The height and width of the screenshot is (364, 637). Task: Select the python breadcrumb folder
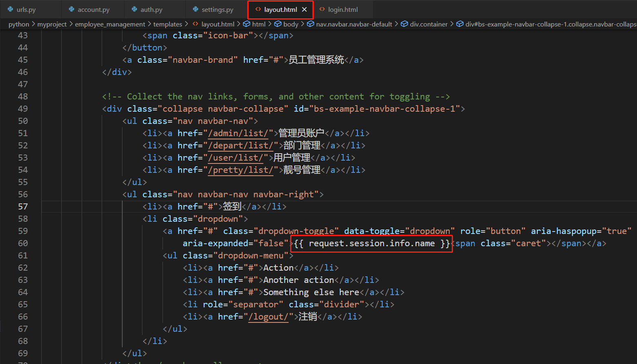tap(19, 24)
